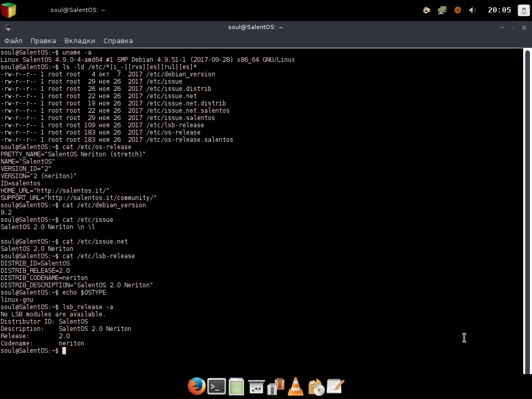Open the Файл menu
532x399 pixels.
13,41
